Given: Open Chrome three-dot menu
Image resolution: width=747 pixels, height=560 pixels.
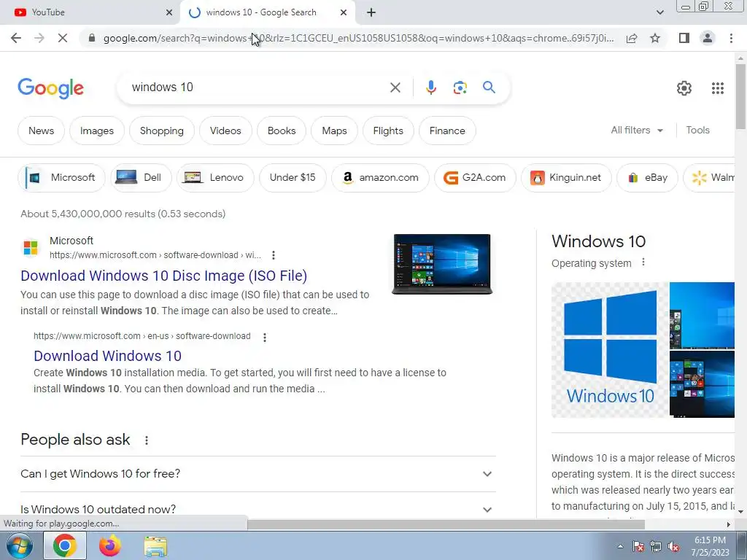Looking at the screenshot, I should tap(731, 38).
